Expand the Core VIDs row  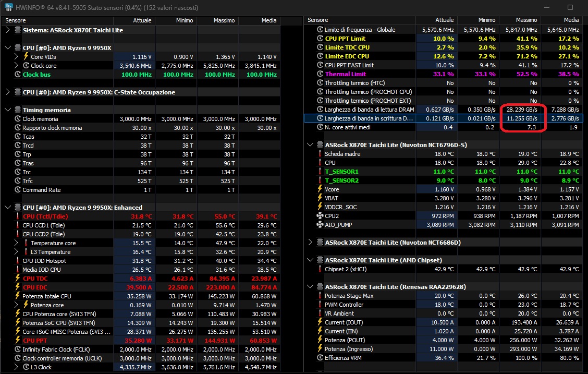16,57
